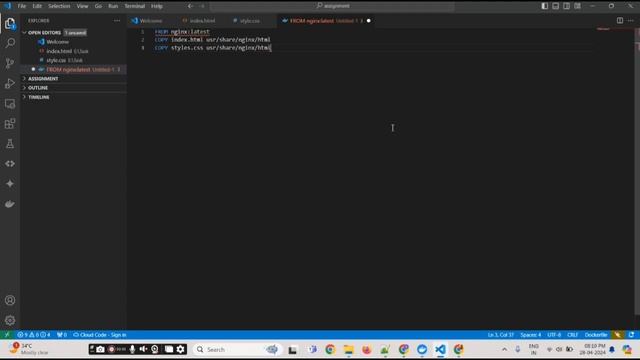Click the split editor icon

(x=620, y=20)
